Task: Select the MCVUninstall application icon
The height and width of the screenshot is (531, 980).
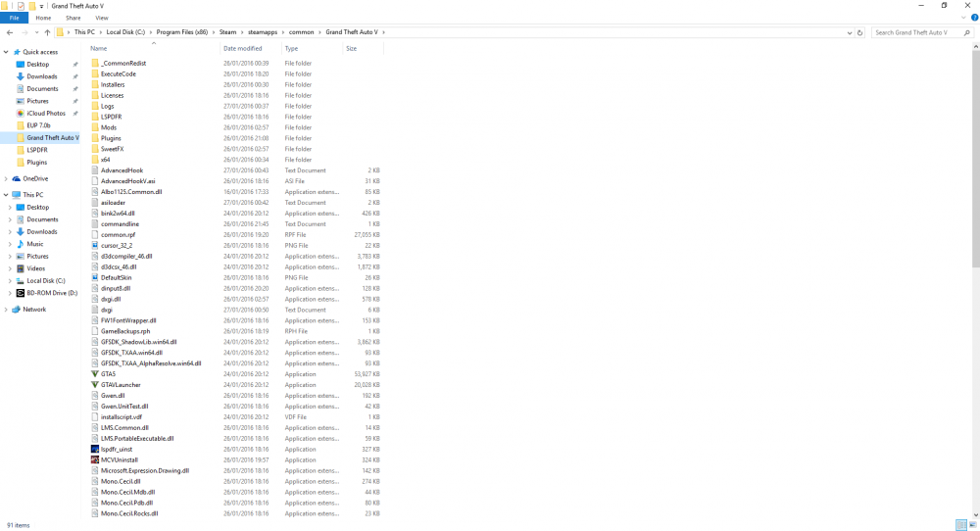Action: (x=95, y=459)
